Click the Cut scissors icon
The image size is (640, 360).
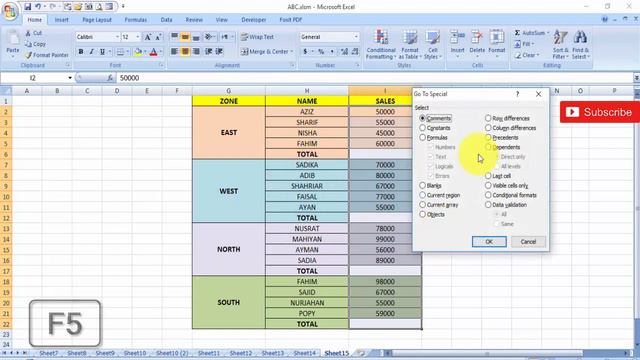[28, 33]
